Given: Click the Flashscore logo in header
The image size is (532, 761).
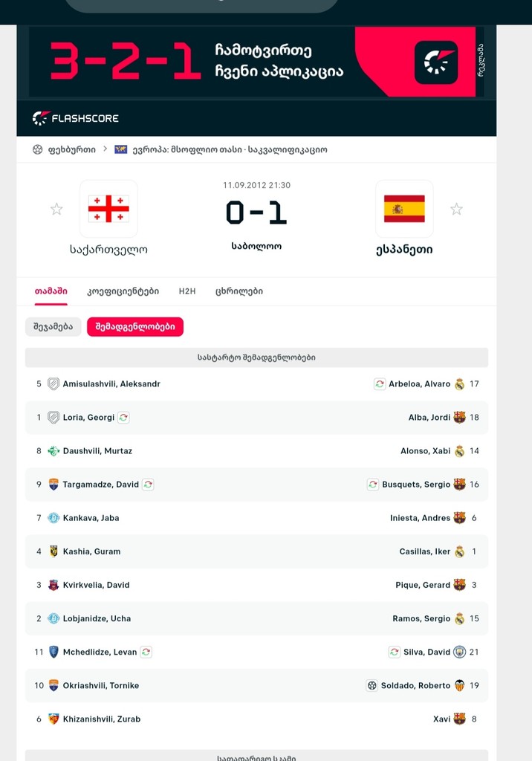Looking at the screenshot, I should pyautogui.click(x=76, y=118).
